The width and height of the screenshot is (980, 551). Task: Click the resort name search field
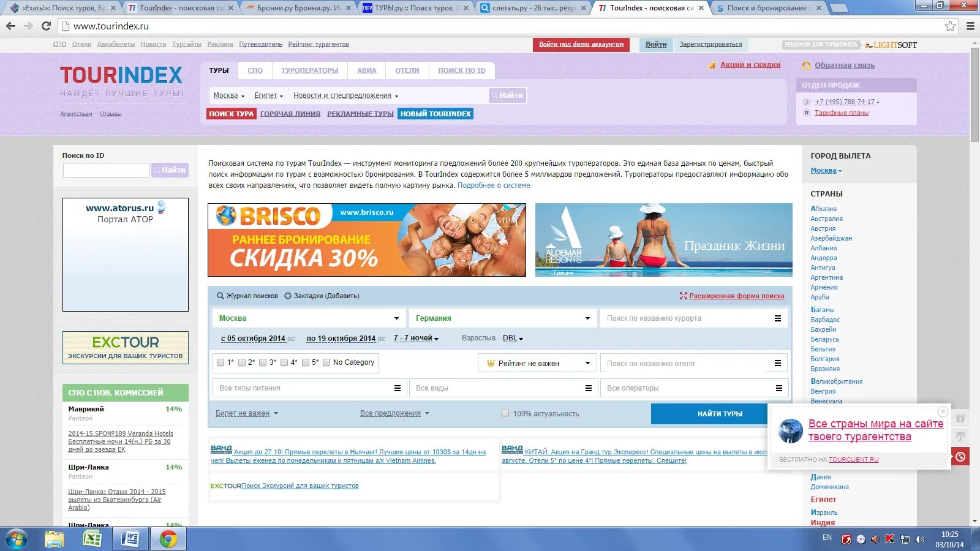pos(685,318)
